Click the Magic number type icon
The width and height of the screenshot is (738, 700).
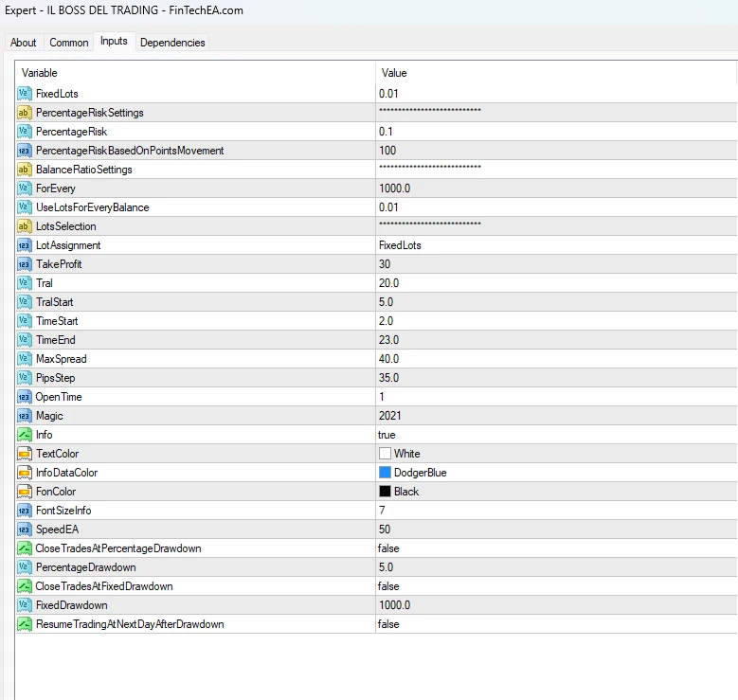25,416
